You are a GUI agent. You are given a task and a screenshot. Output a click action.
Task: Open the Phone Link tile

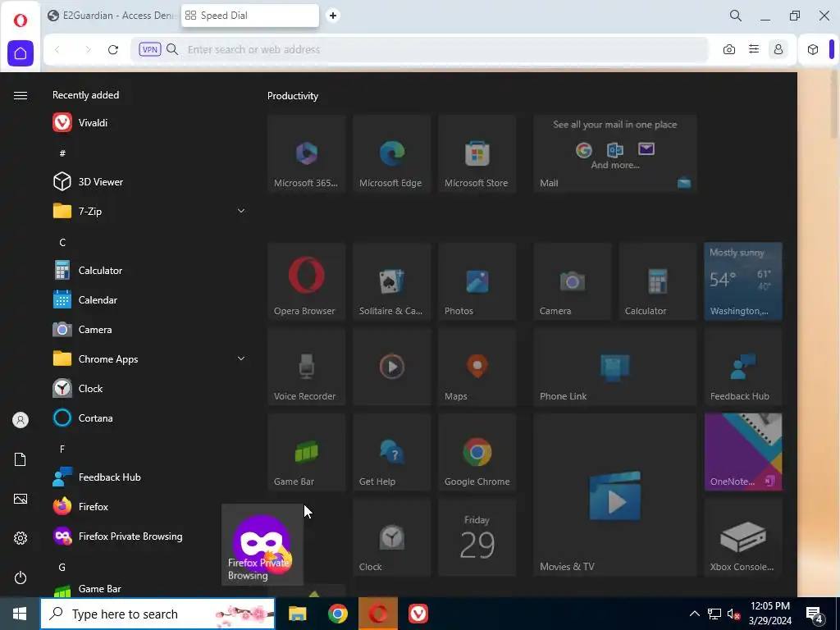(615, 367)
